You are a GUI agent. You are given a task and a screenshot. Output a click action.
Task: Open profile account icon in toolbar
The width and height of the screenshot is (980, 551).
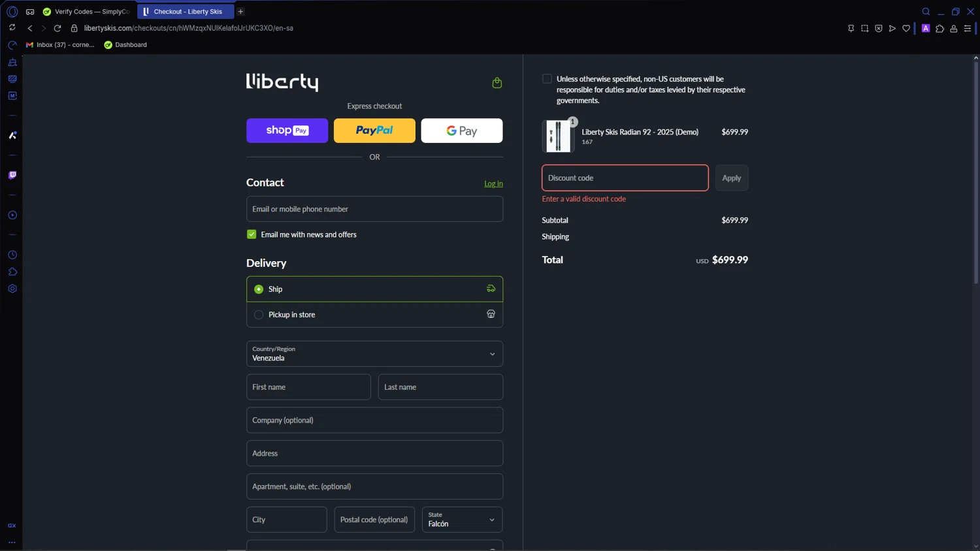954,28
